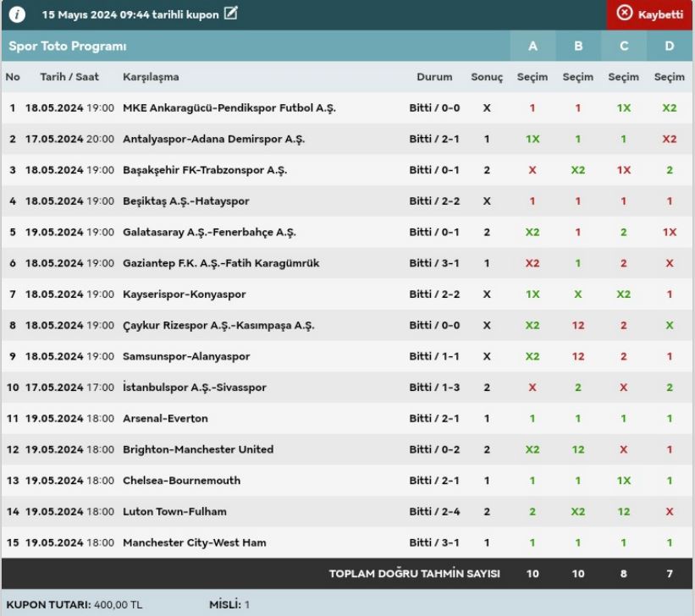
Task: Click the Durum column header
Action: click(x=434, y=77)
